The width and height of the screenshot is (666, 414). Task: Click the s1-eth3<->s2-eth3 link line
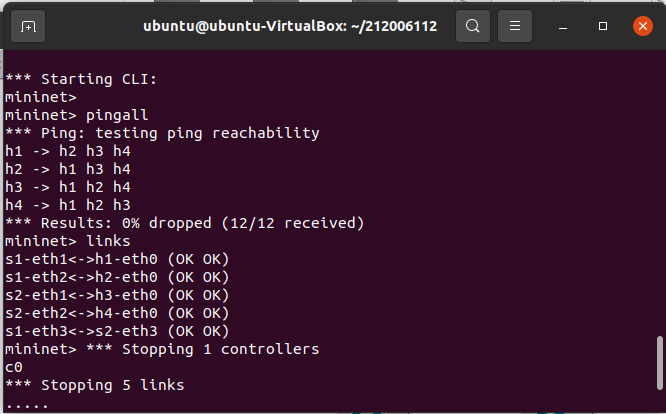pyautogui.click(x=117, y=331)
